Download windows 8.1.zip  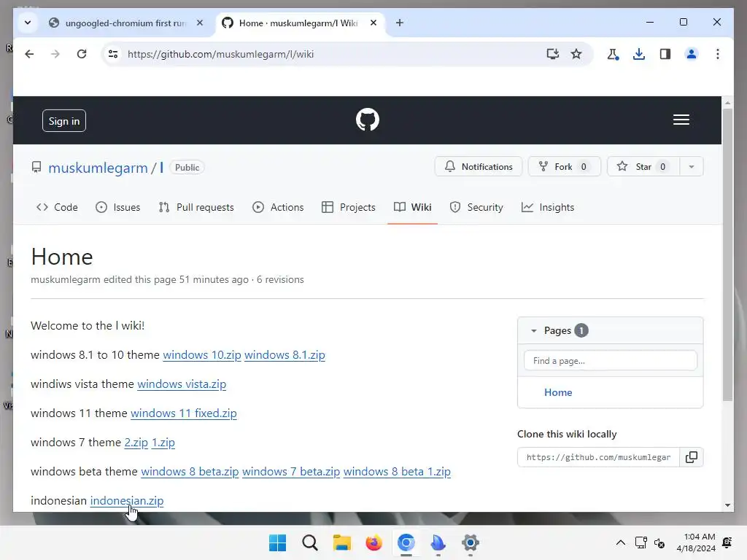click(x=285, y=355)
